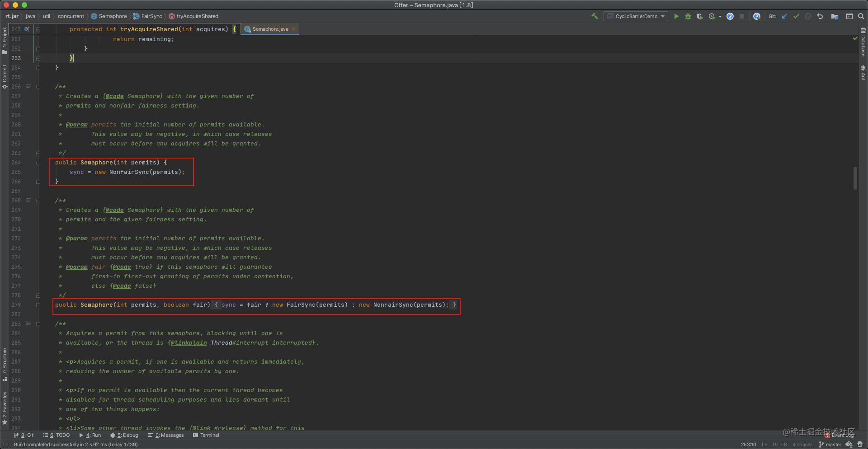This screenshot has width=868, height=449.
Task: Click the run anything window icon
Action: click(x=849, y=16)
